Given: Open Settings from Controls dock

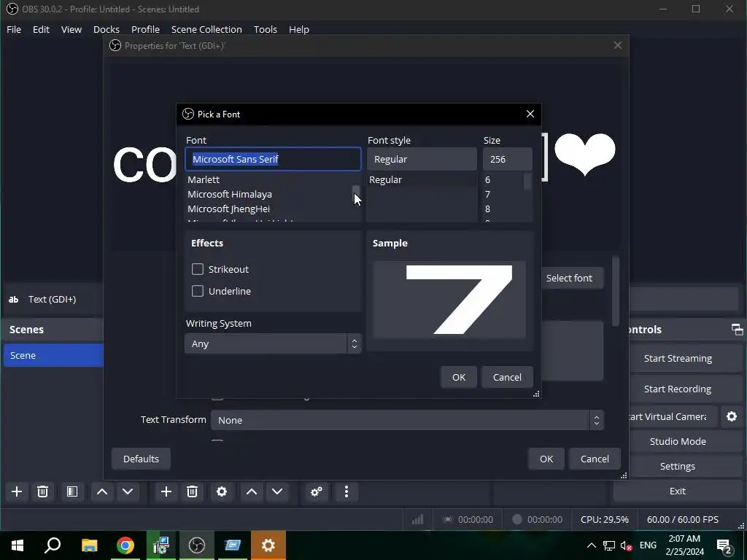Looking at the screenshot, I should tap(678, 466).
